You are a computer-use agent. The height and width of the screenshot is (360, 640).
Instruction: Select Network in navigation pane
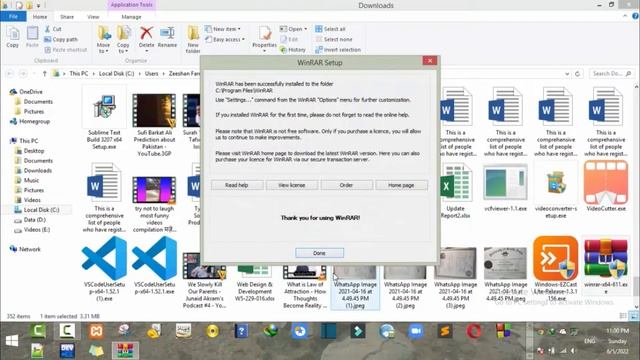click(25, 249)
